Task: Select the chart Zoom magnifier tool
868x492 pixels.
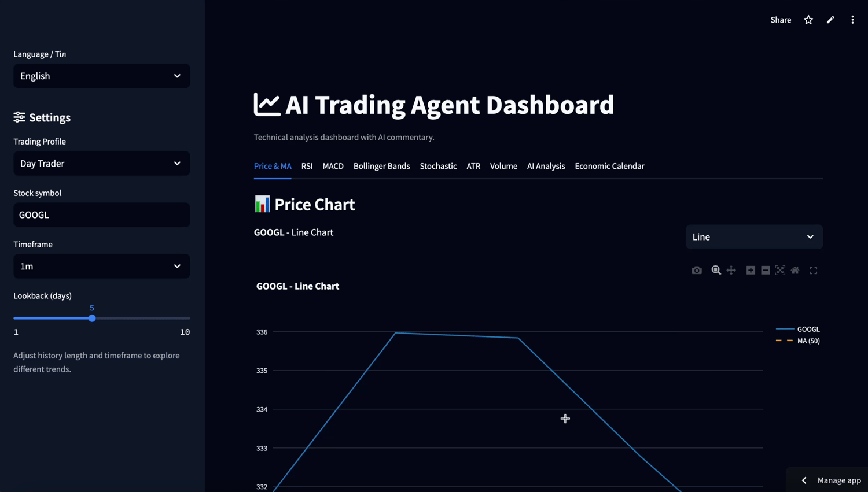Action: point(716,271)
